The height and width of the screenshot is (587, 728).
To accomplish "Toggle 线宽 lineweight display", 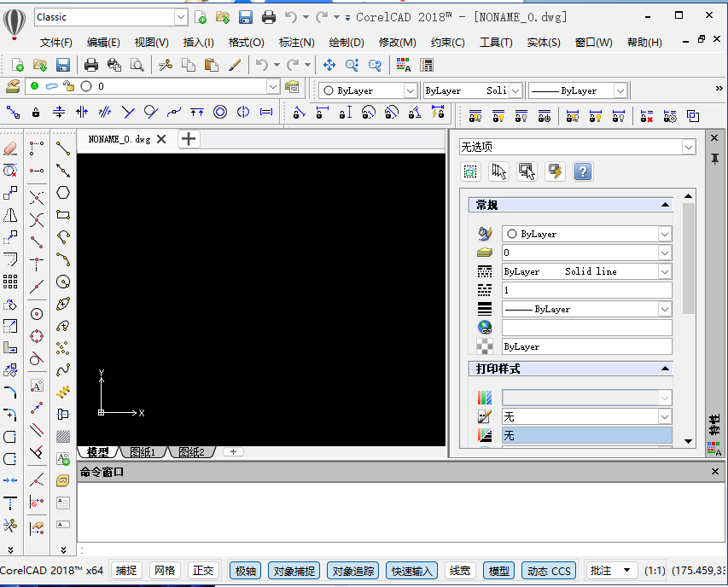I will 460,571.
